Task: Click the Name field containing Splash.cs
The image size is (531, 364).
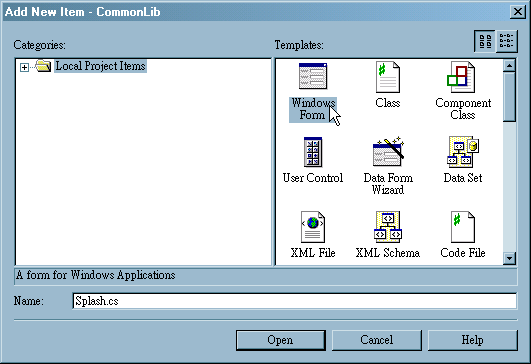Action: pyautogui.click(x=295, y=301)
